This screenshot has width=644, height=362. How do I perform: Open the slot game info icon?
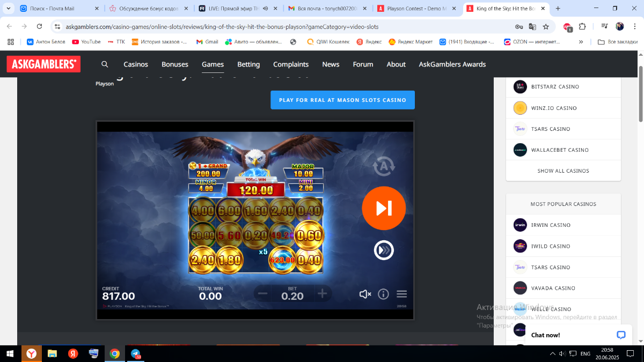(383, 294)
